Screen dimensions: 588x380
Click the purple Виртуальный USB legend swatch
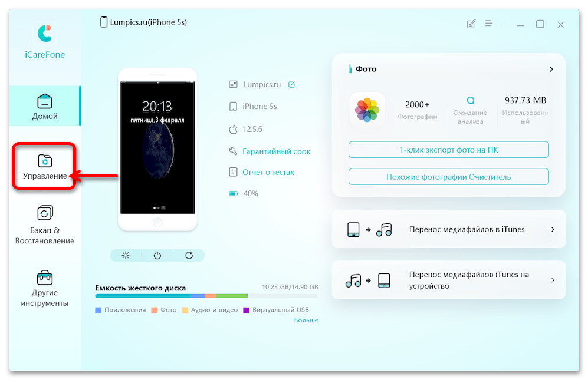pos(247,310)
